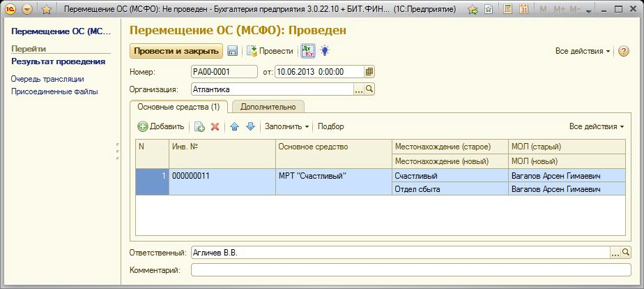644x289 pixels.
Task: Move row up with blue arrow
Action: pos(235,126)
